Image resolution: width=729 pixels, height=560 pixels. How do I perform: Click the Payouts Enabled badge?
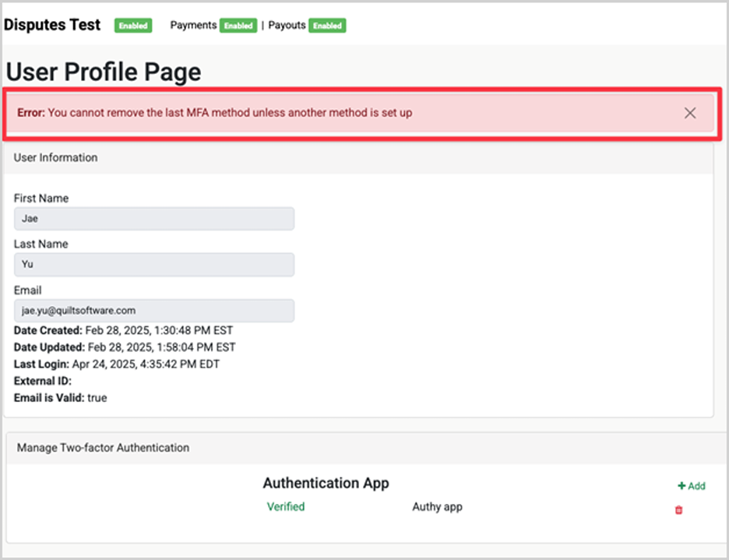pos(327,26)
